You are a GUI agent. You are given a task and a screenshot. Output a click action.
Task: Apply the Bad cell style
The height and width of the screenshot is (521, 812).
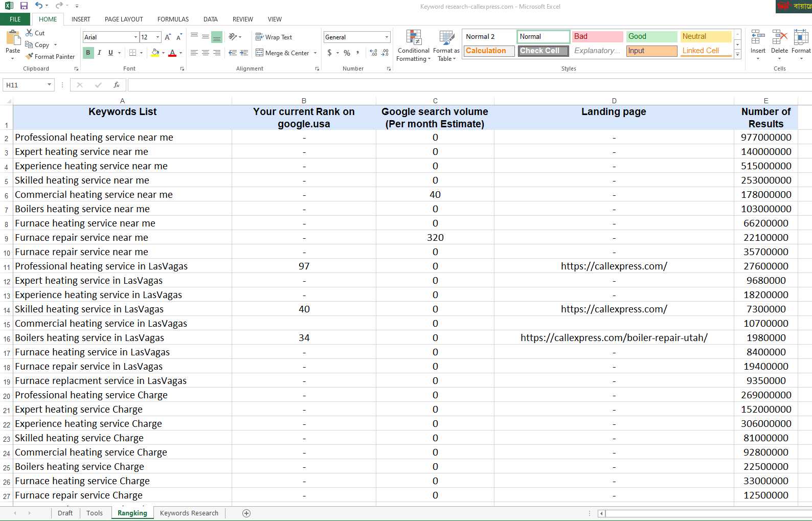click(x=597, y=36)
